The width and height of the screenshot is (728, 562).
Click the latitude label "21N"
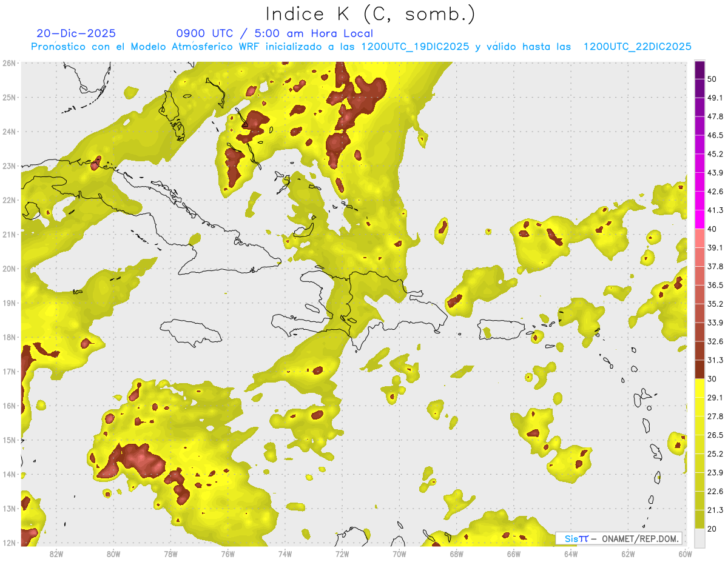click(9, 234)
